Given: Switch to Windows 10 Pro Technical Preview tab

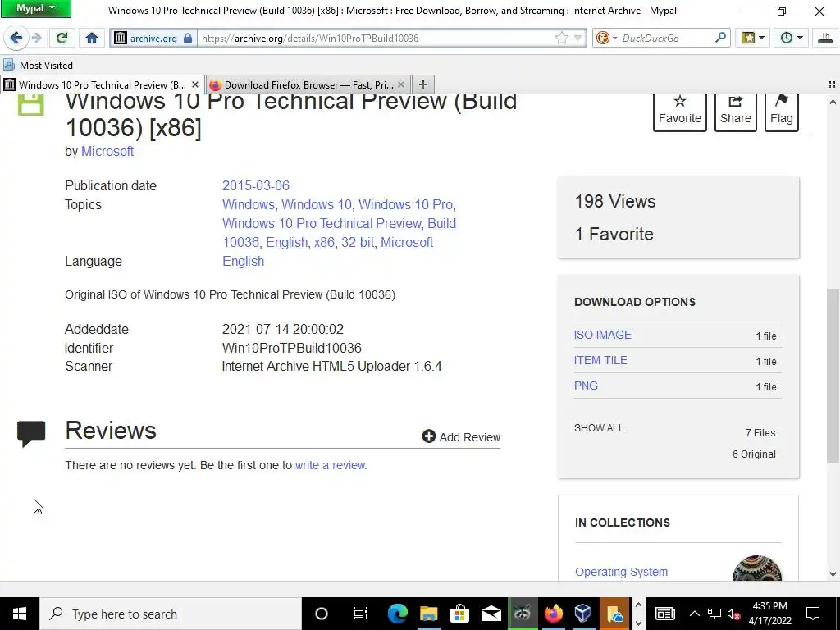Looking at the screenshot, I should (102, 84).
